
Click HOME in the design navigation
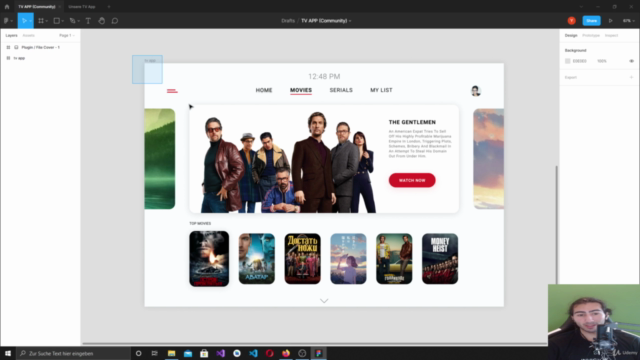[x=264, y=90]
